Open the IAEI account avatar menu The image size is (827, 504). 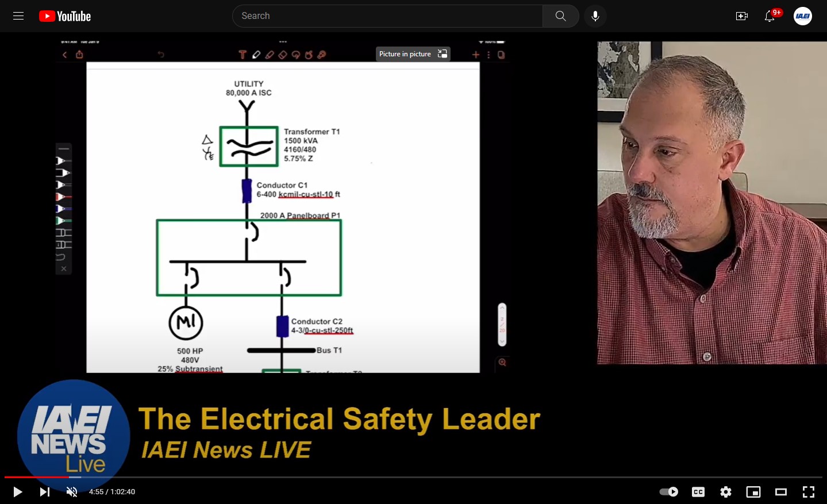pyautogui.click(x=802, y=16)
